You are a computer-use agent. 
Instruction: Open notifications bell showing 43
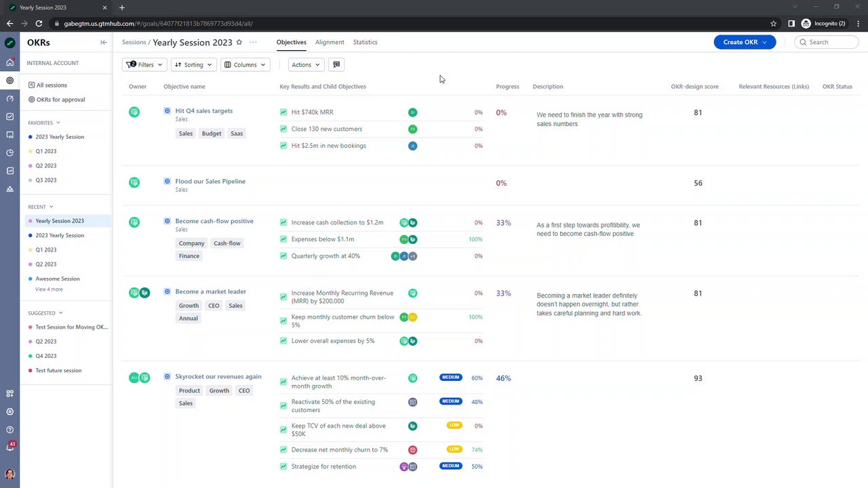tap(10, 447)
